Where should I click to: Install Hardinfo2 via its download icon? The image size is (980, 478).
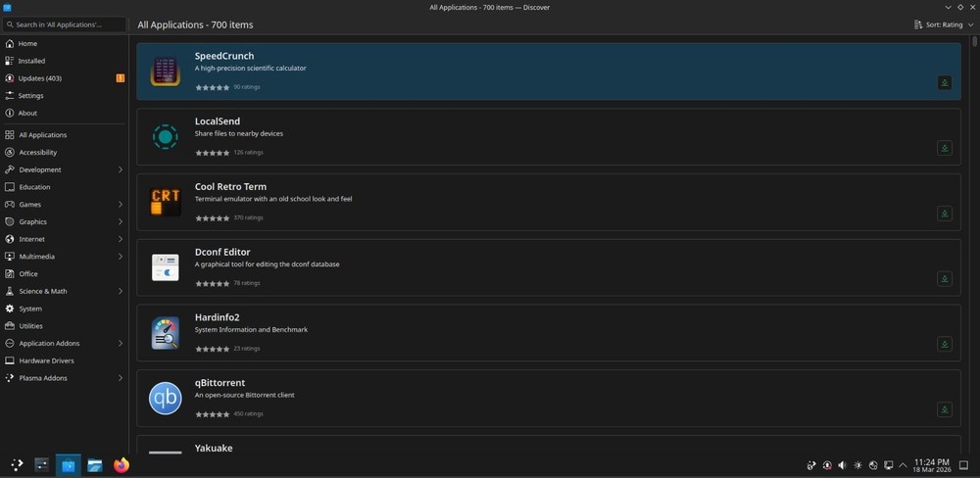pyautogui.click(x=945, y=344)
